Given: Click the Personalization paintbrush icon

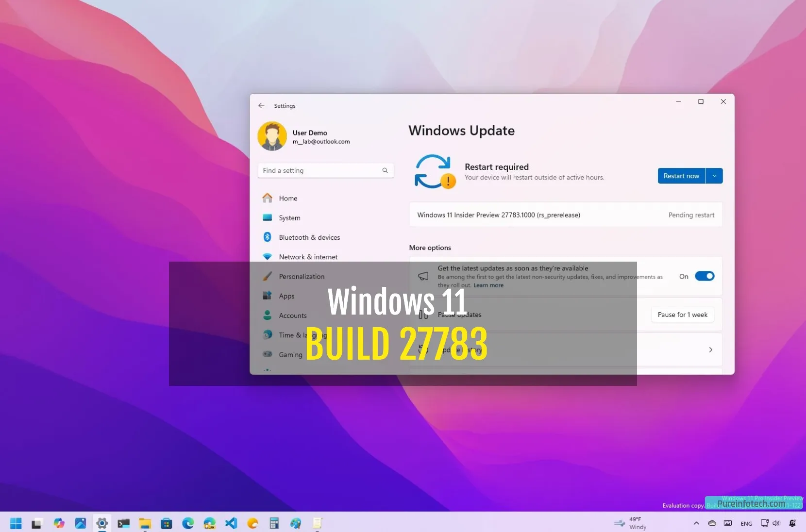Looking at the screenshot, I should coord(267,276).
